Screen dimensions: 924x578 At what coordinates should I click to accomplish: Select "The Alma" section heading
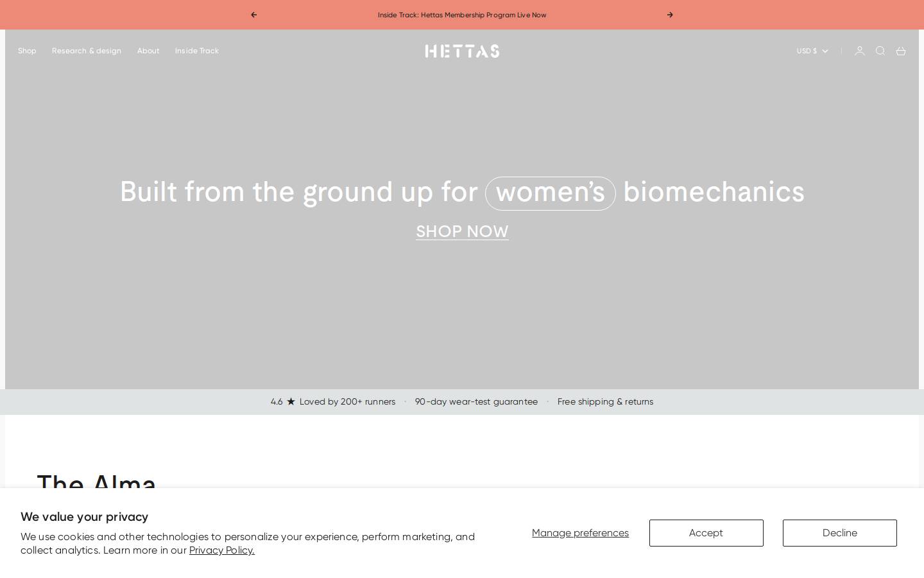pyautogui.click(x=96, y=482)
